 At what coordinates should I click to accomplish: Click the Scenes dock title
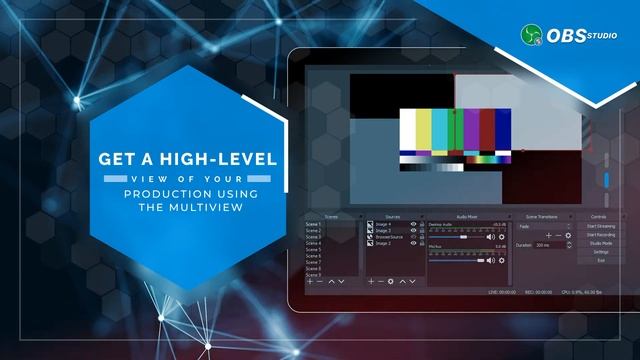331,217
